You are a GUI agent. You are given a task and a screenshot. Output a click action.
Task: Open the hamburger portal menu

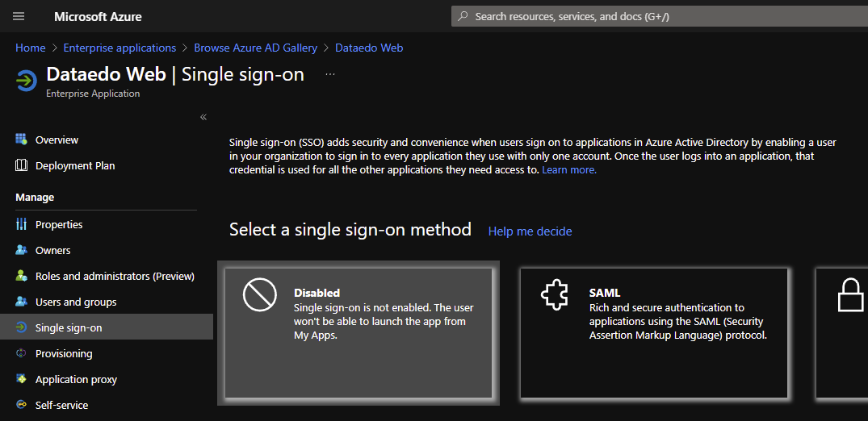pos(19,16)
